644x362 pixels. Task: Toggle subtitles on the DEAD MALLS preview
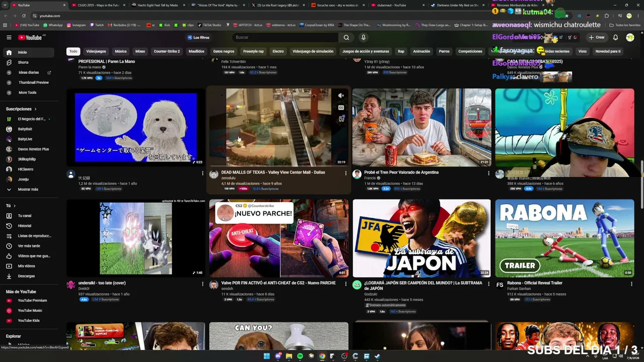pyautogui.click(x=341, y=107)
